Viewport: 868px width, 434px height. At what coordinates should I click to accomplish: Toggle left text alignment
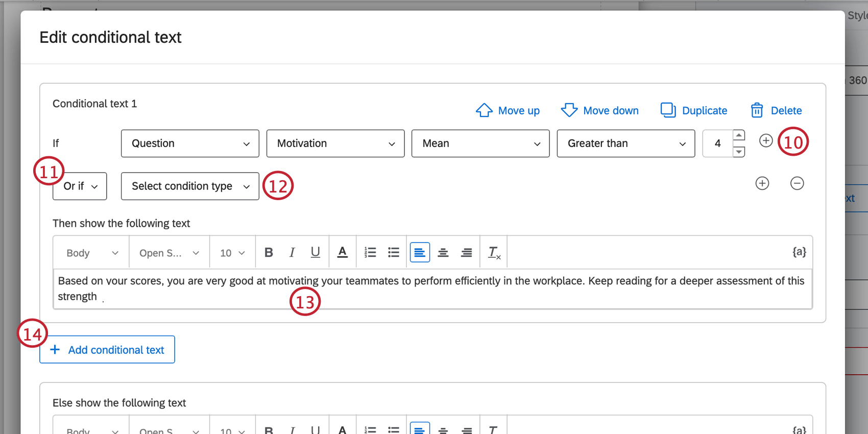click(420, 252)
